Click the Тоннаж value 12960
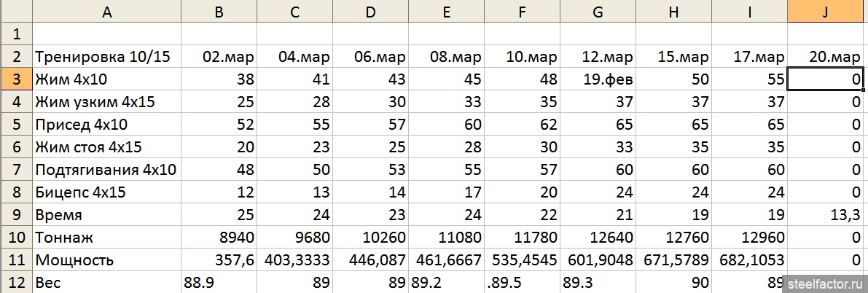This screenshot has width=868, height=293. click(x=749, y=238)
